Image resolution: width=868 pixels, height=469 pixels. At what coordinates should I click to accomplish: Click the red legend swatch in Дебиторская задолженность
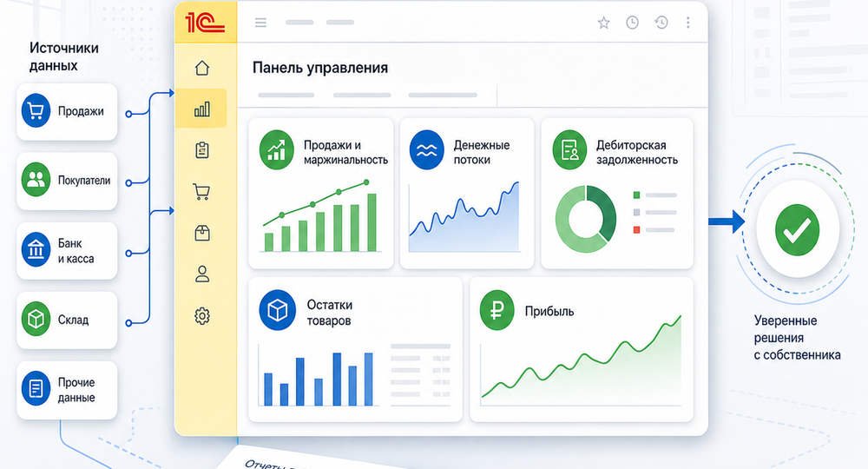[x=636, y=229]
